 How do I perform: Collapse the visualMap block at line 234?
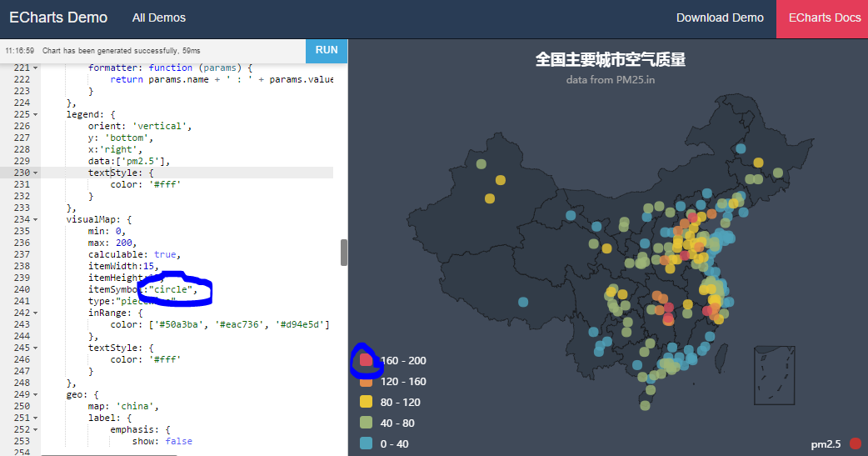[36, 220]
